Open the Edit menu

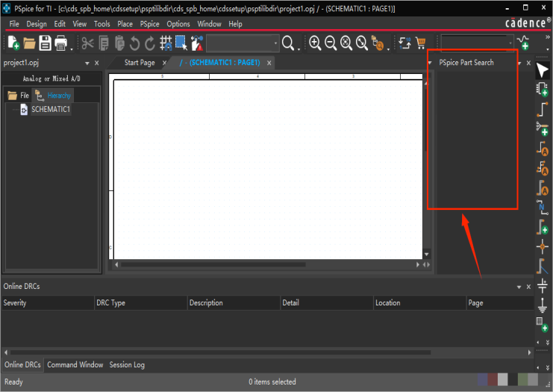coord(60,24)
